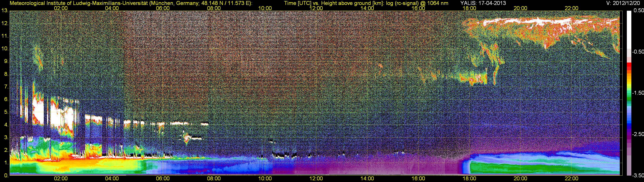Click 04:00 on the top time axis
The height and width of the screenshot is (182, 644).
point(112,8)
